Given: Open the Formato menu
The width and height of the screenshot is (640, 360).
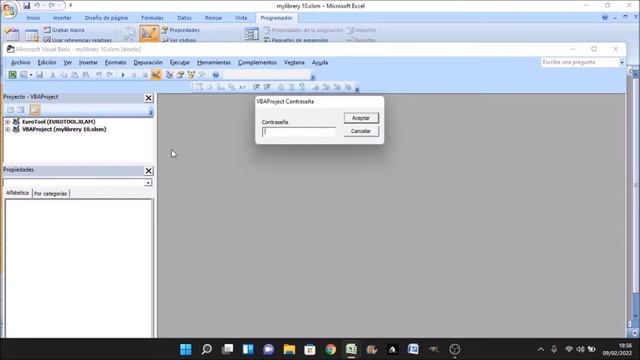Looking at the screenshot, I should coord(115,62).
